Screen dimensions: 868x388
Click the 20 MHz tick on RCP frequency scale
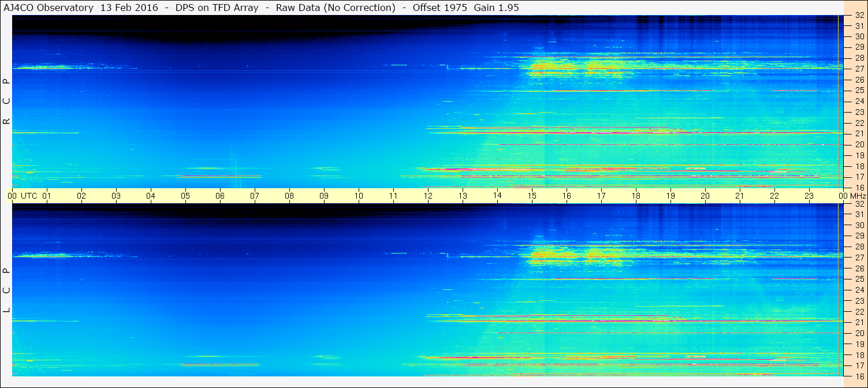(859, 144)
